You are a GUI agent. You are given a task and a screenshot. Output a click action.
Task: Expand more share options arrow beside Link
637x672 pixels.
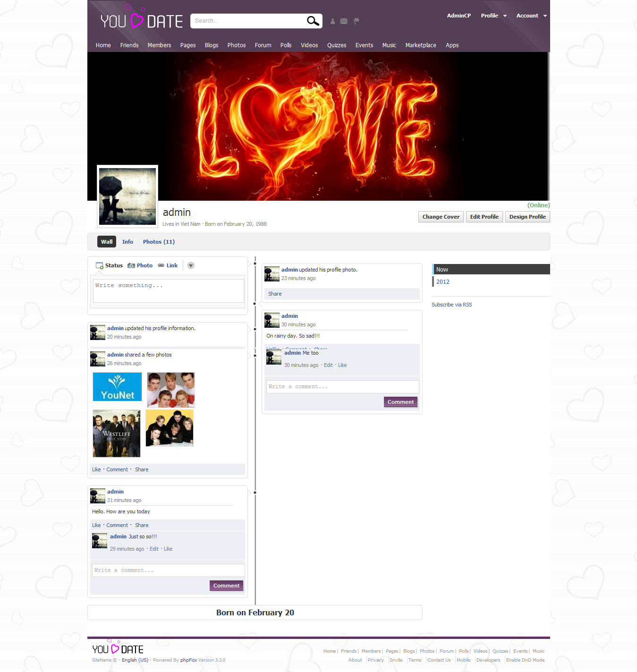(191, 265)
